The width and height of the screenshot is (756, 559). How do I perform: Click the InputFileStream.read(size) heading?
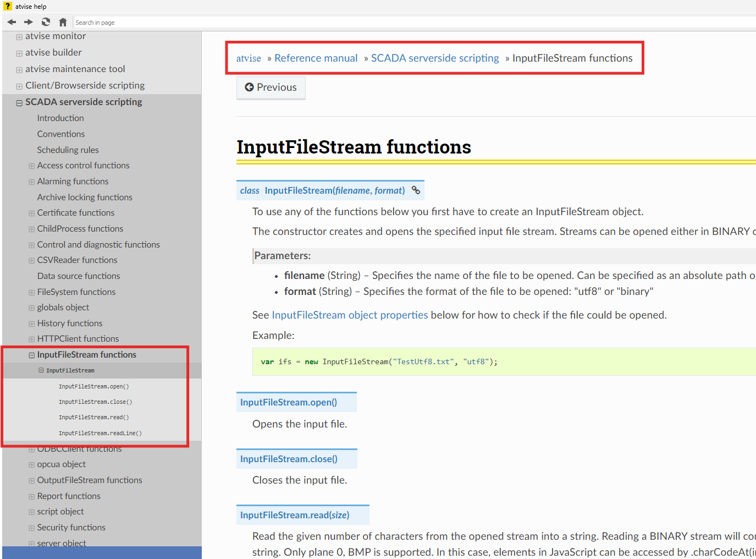click(x=295, y=515)
